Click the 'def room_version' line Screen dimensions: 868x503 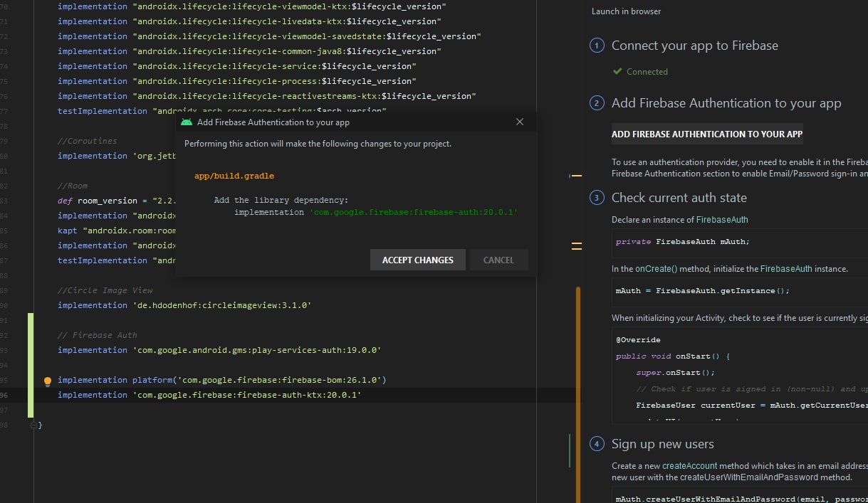click(x=116, y=201)
